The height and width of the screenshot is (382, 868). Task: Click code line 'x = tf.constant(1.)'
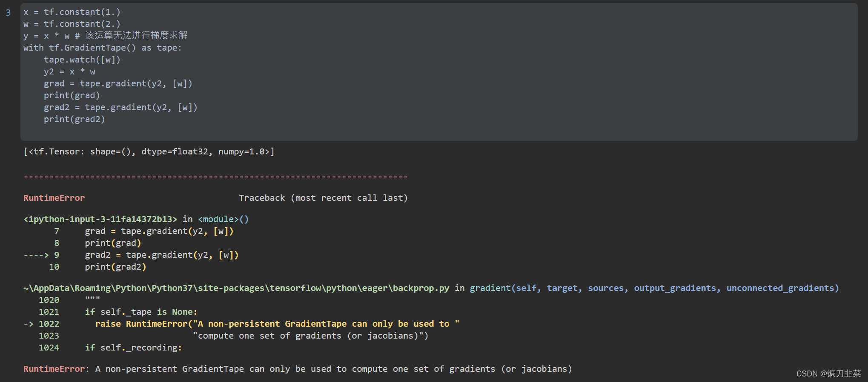pos(72,12)
